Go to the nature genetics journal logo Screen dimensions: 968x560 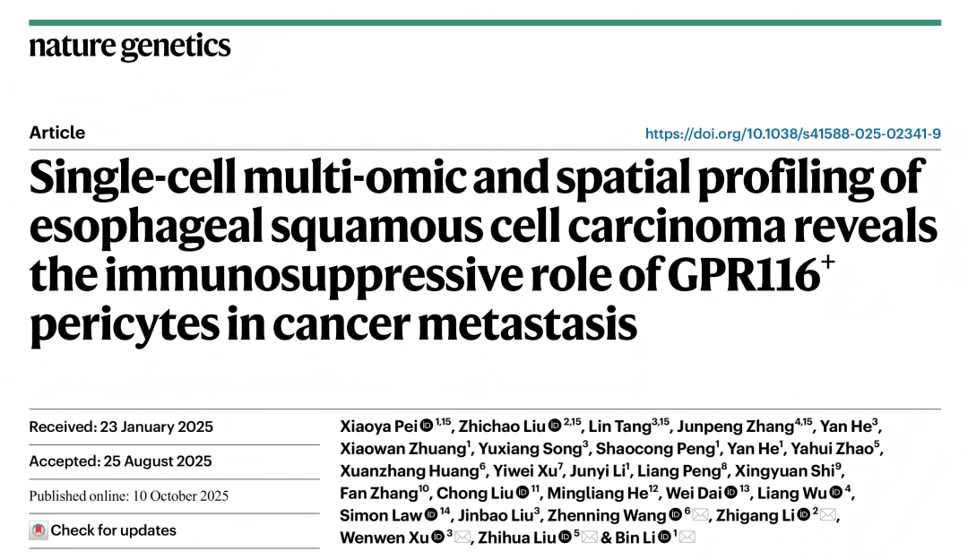[130, 47]
